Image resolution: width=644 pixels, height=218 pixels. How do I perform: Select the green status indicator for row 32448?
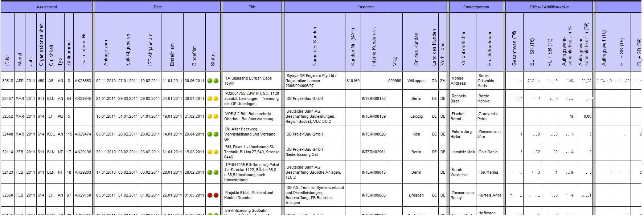click(x=213, y=134)
